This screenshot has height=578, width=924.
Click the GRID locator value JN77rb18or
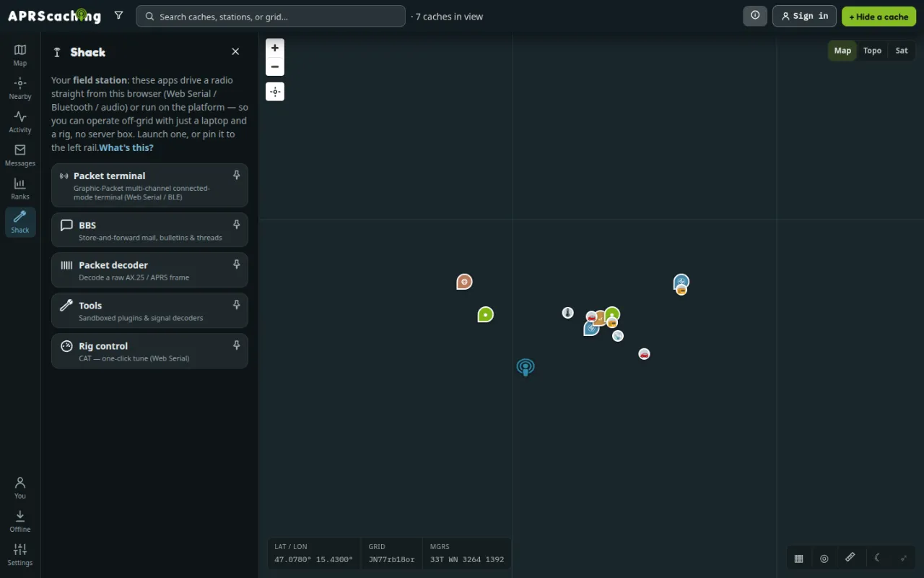click(x=391, y=559)
